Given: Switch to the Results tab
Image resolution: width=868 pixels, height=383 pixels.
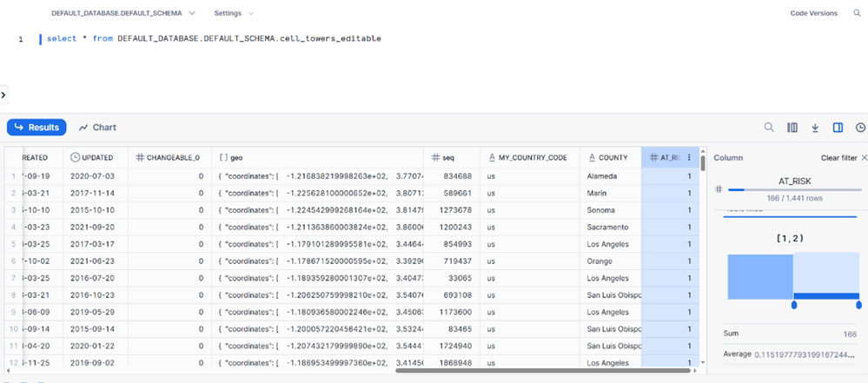Looking at the screenshot, I should coord(36,128).
